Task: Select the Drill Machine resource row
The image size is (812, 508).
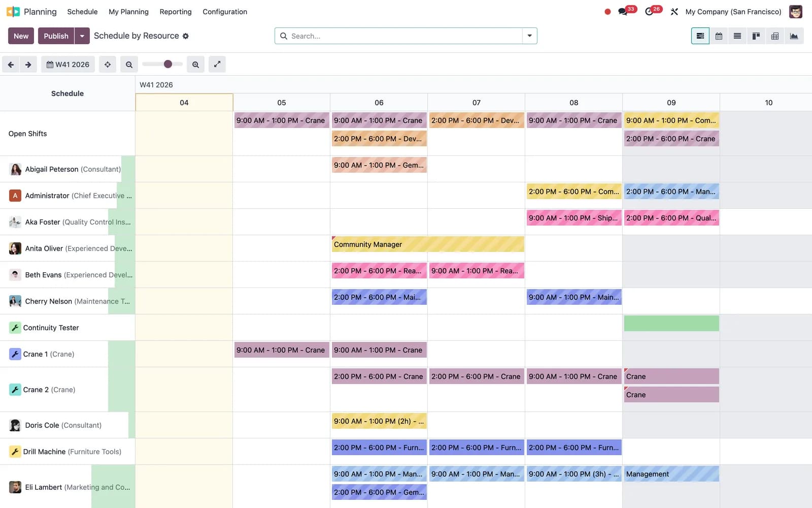Action: (67, 452)
